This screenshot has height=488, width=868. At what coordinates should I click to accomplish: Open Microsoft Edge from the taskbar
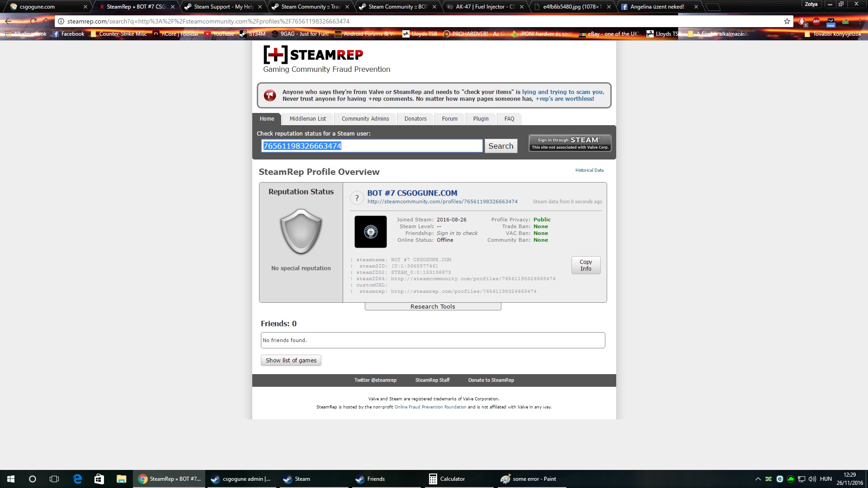[x=77, y=479]
